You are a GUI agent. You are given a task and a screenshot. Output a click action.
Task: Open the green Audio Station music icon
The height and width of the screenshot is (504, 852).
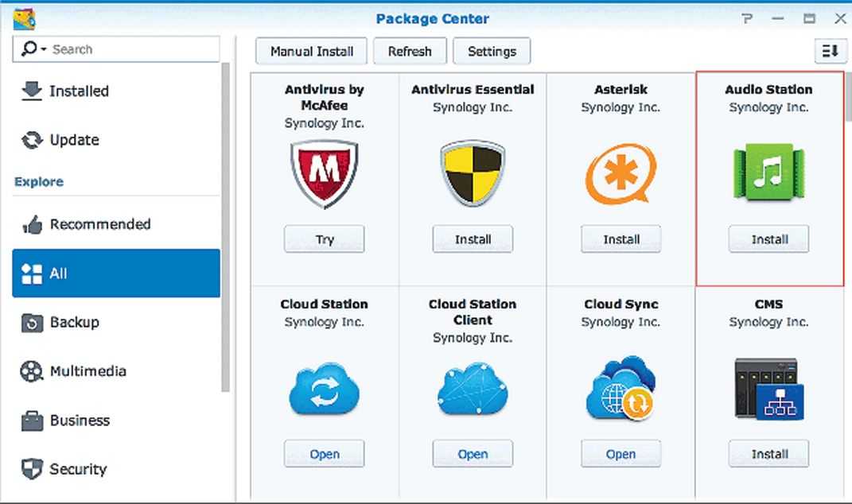pyautogui.click(x=768, y=173)
